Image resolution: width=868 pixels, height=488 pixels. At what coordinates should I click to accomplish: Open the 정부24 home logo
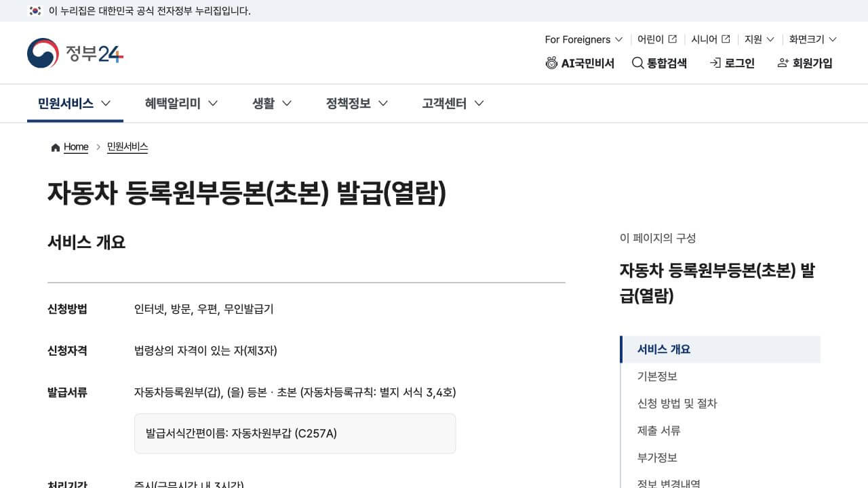pyautogui.click(x=75, y=53)
